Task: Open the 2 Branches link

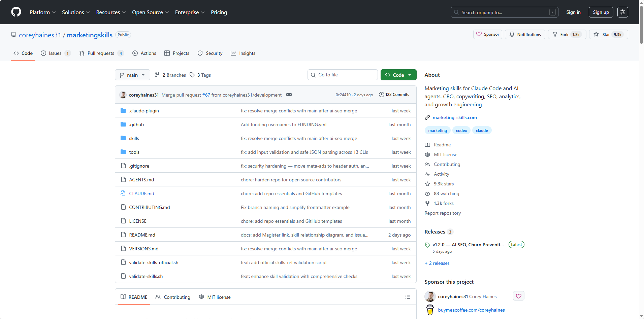Action: 170,75
